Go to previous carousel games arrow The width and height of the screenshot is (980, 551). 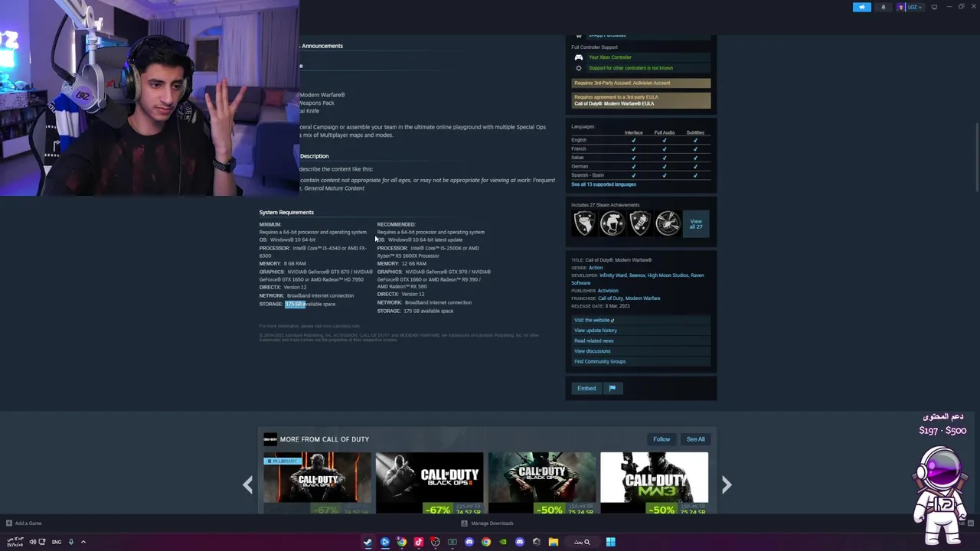tap(248, 484)
